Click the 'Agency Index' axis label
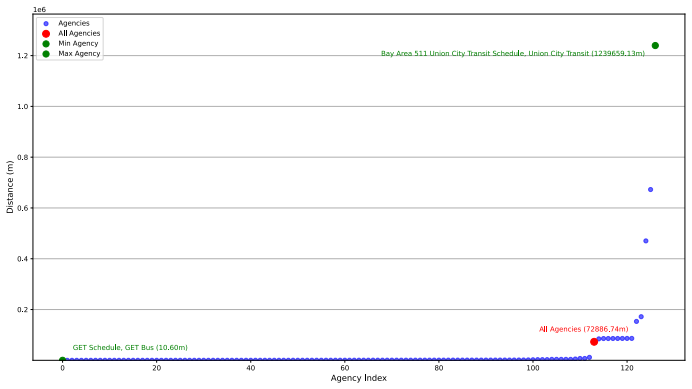Screen dimensions: 692x389 click(358, 378)
